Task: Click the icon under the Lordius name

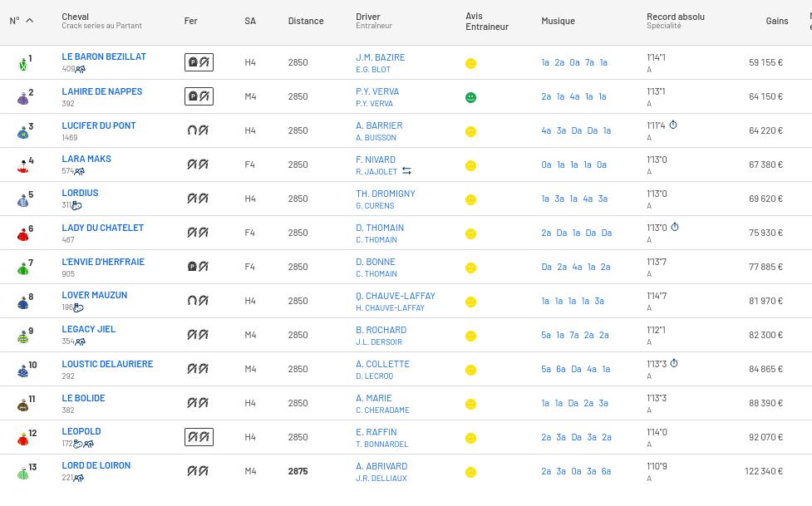Action: point(76,205)
